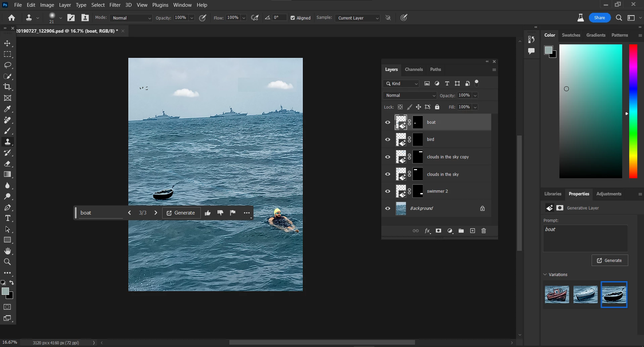
Task: Open the layer blend mode dropdown
Action: click(x=410, y=95)
